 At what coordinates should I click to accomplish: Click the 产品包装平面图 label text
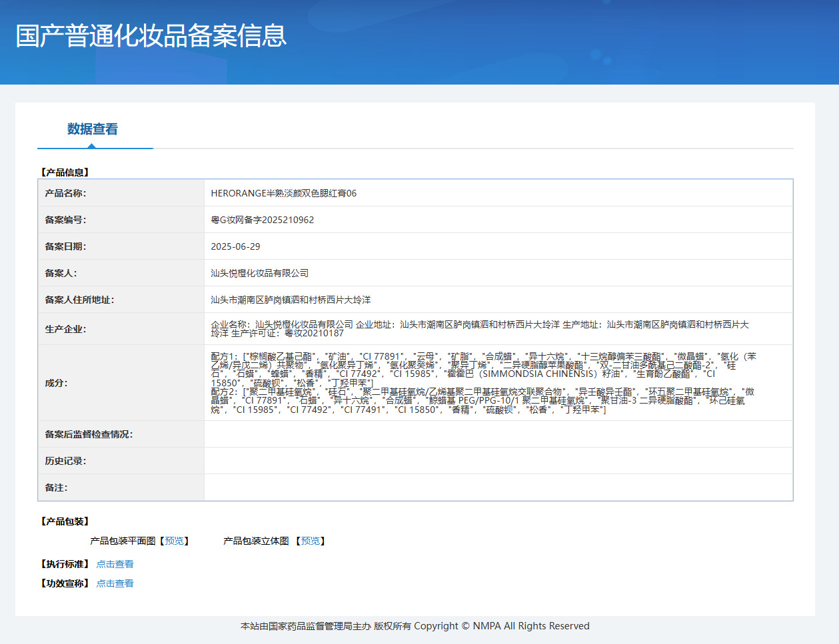tap(123, 541)
